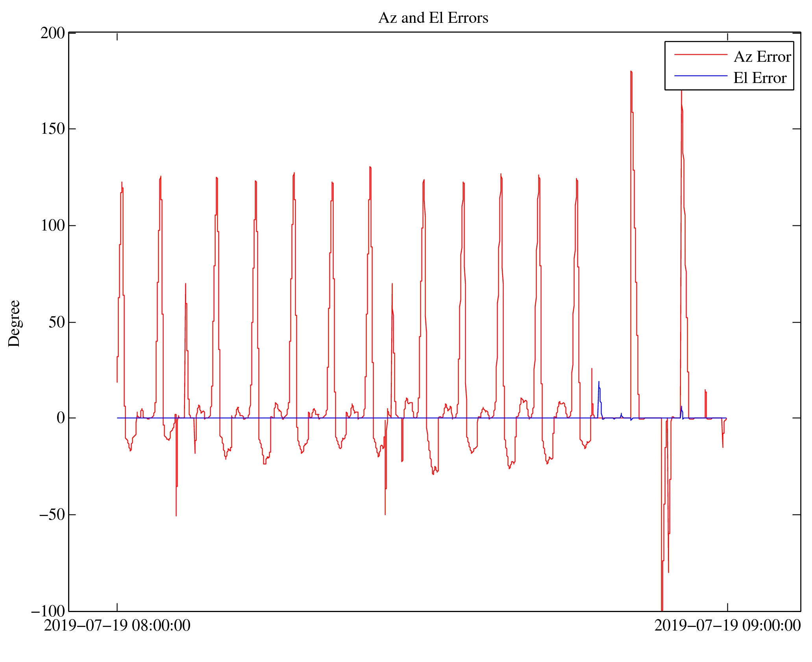Click the '2019-07-19 09:00:00' x-axis label

(727, 625)
